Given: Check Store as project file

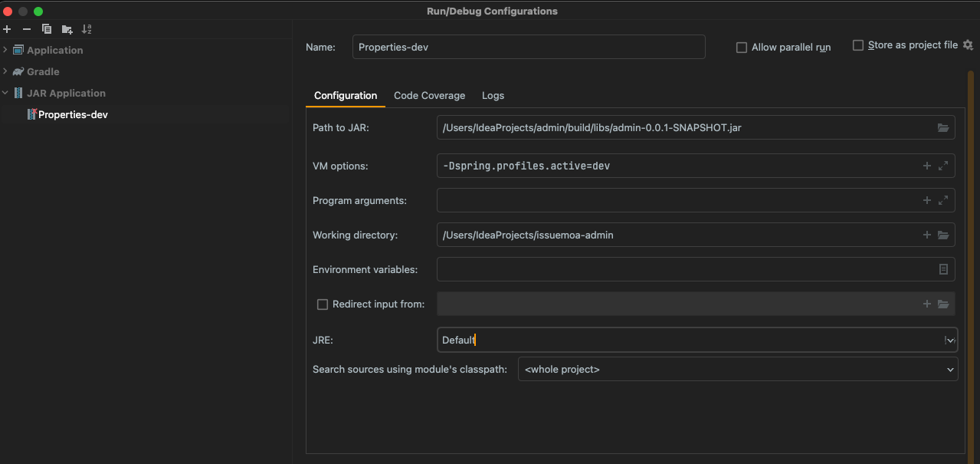Looking at the screenshot, I should [857, 44].
